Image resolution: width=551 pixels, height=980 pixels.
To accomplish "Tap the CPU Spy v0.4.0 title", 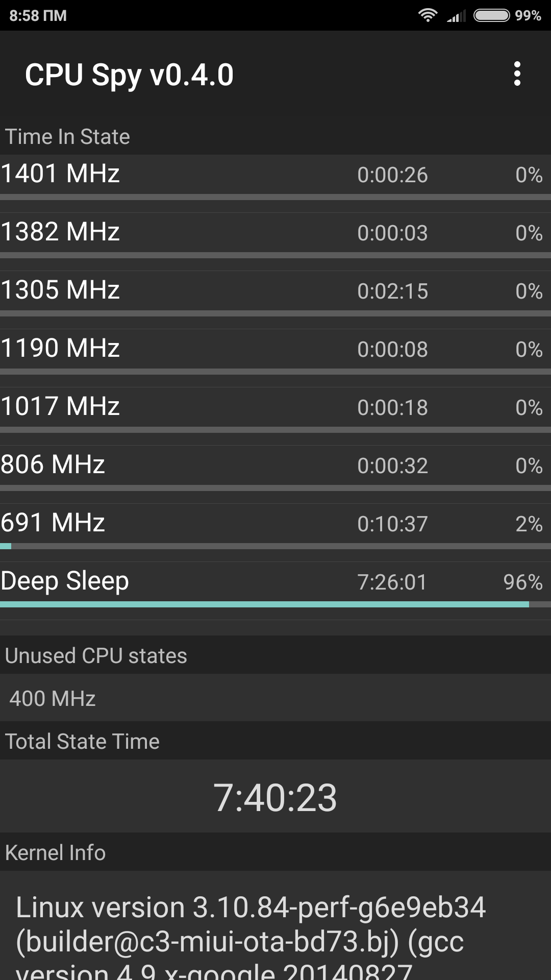I will click(x=129, y=75).
